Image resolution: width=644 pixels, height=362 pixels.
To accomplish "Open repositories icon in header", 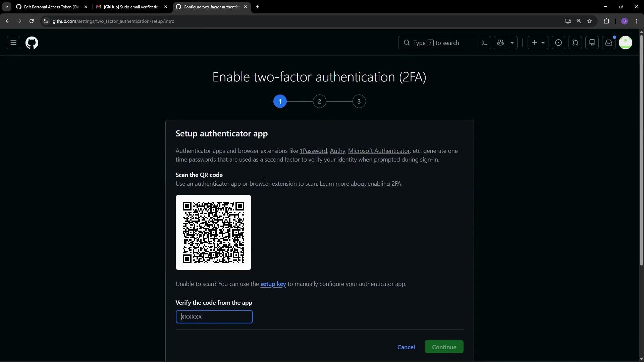I will [592, 43].
